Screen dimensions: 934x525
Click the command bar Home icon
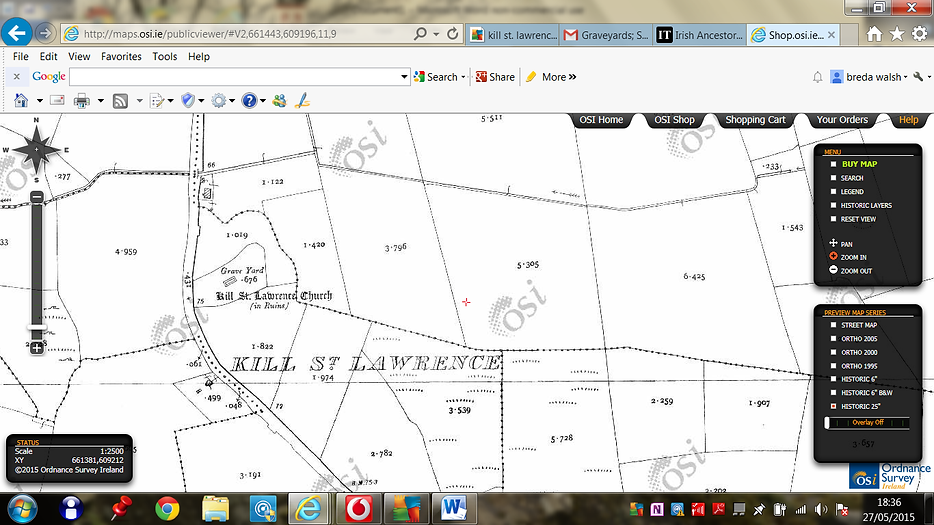[x=21, y=101]
